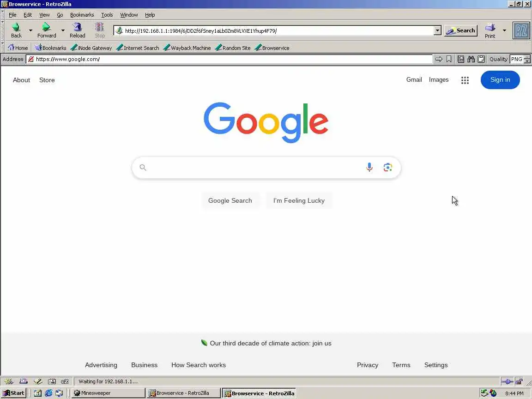Switch to Minesweeper in the taskbar
The image size is (532, 399).
click(x=108, y=393)
